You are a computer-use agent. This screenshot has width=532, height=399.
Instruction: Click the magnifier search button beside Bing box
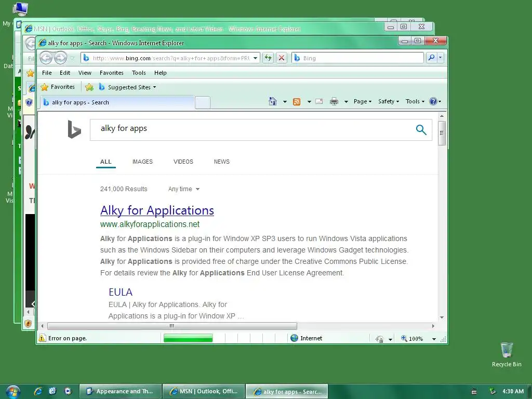pos(431,58)
